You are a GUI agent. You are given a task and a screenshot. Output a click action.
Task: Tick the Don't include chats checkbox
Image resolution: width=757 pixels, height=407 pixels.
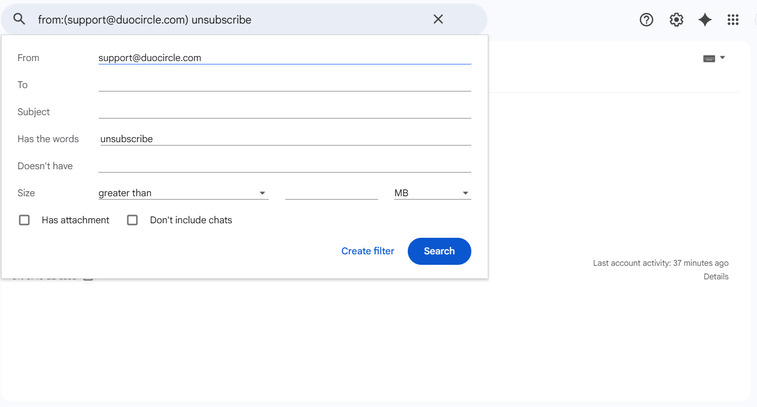(x=132, y=220)
